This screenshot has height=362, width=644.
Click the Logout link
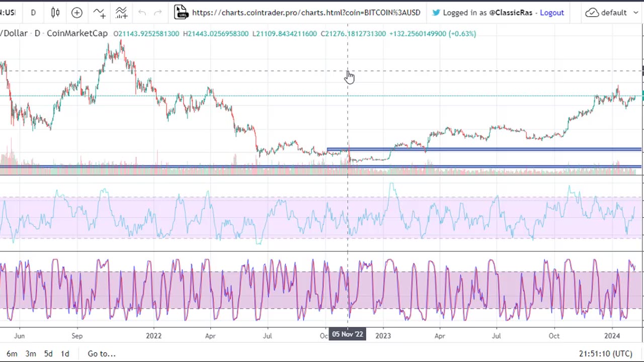coord(551,13)
